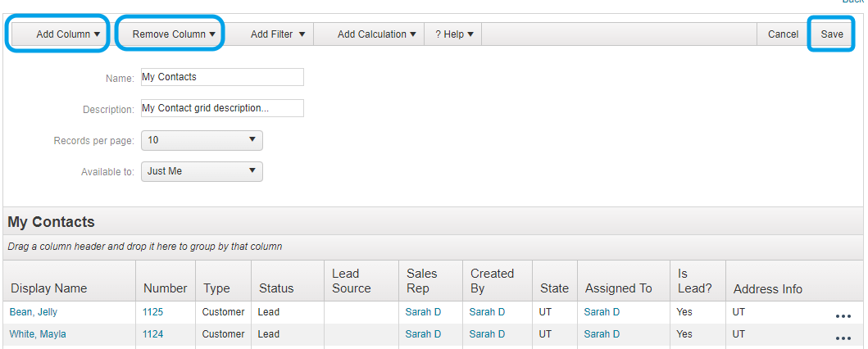Open the more options ellipsis for White, Mayla
868x349 pixels.
point(843,338)
